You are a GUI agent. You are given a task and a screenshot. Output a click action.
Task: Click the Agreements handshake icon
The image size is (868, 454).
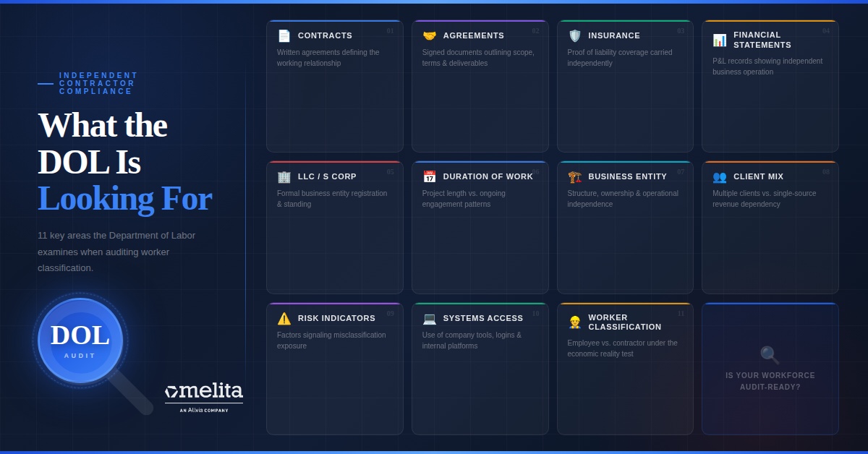coord(430,35)
